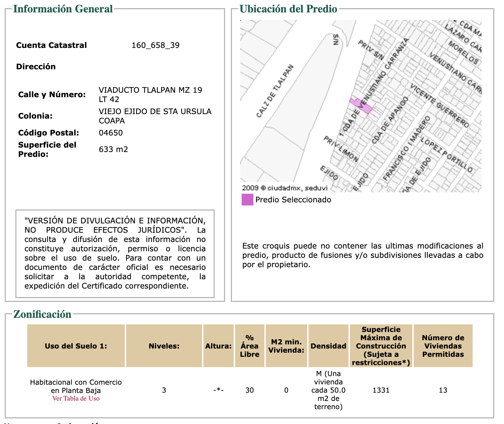This screenshot has width=504, height=424.
Task: Click the % Área Libre column header
Action: click(x=250, y=346)
